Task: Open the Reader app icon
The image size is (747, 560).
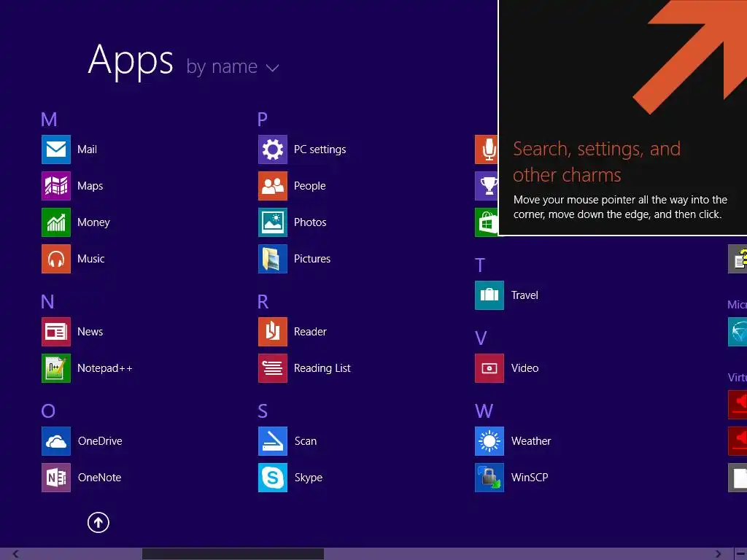Action: pos(273,332)
